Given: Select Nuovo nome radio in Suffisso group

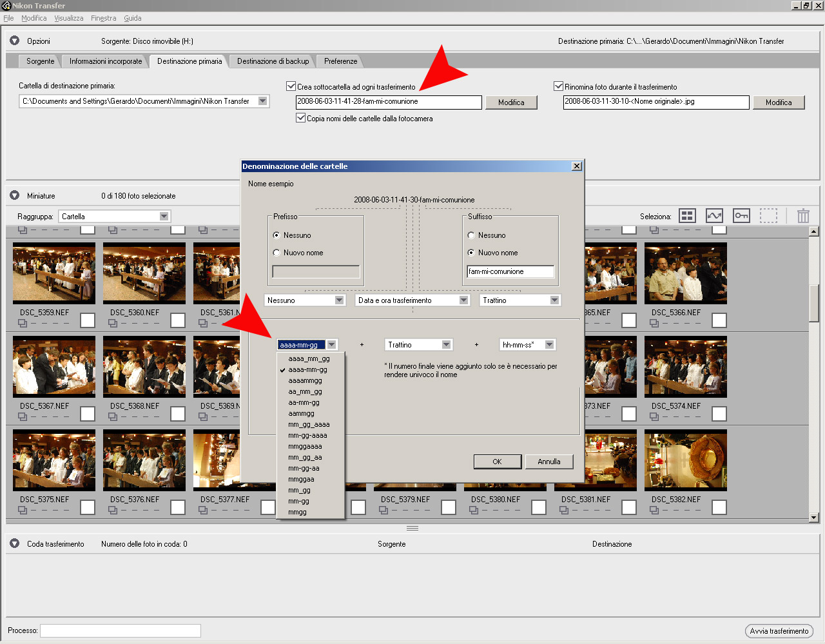Looking at the screenshot, I should pyautogui.click(x=471, y=253).
